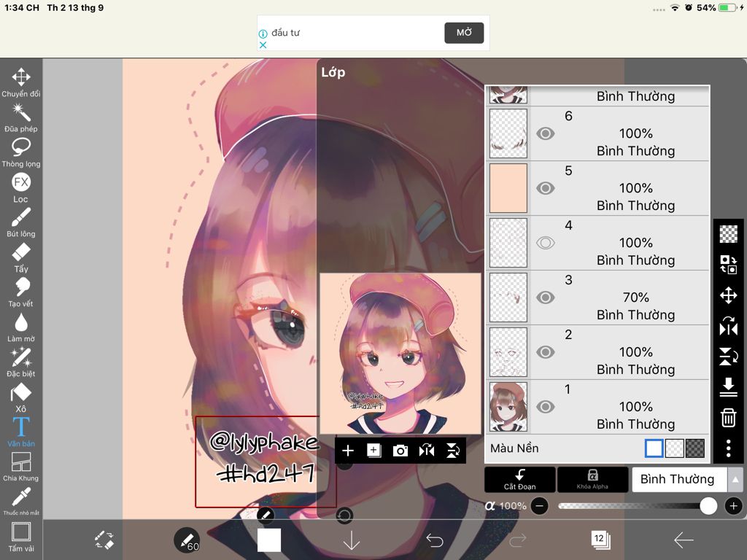Add a duplicate layer using boxed plus

(374, 451)
